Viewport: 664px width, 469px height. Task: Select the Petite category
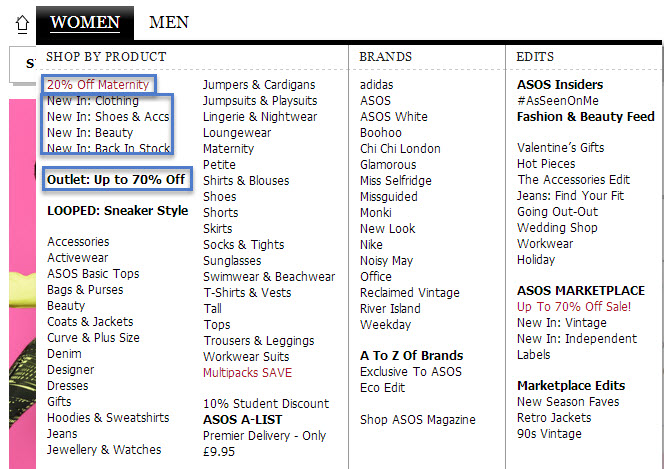tap(219, 165)
